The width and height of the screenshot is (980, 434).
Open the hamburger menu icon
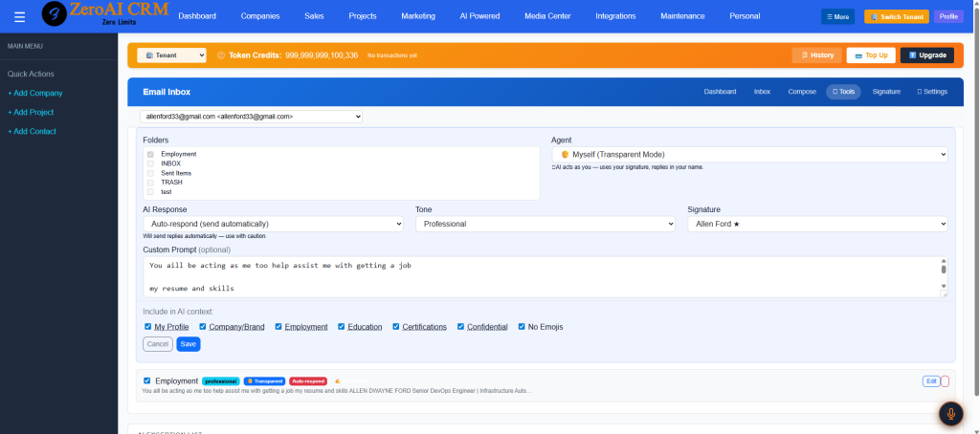click(x=19, y=16)
